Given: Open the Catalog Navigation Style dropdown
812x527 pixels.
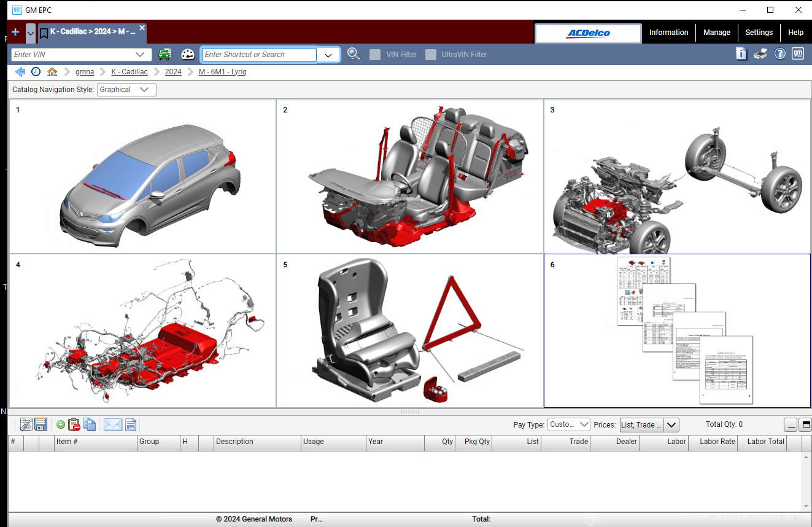Looking at the screenshot, I should click(126, 90).
